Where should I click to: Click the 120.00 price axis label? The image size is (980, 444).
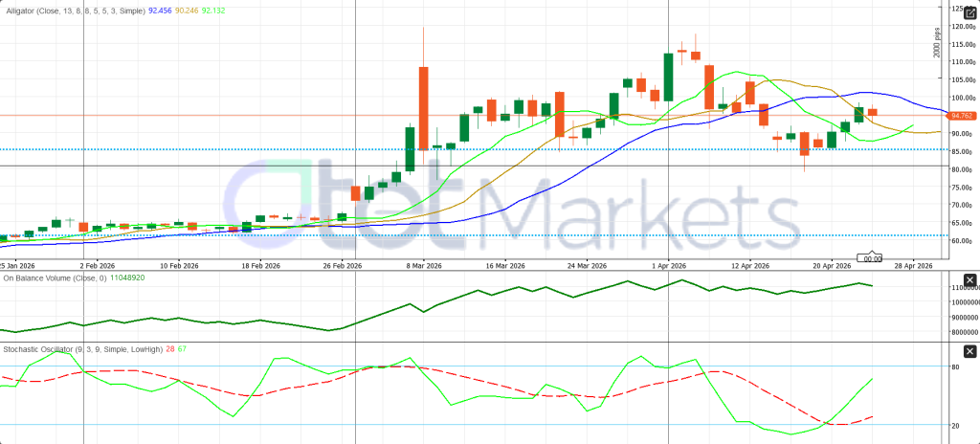[x=961, y=26]
